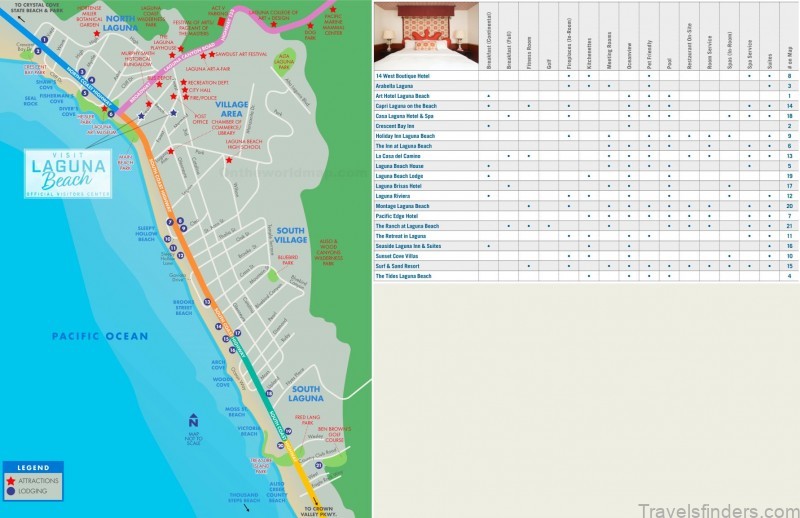This screenshot has width=800, height=518.
Task: Click the Montage Laguna Beach row label
Action: (402, 205)
